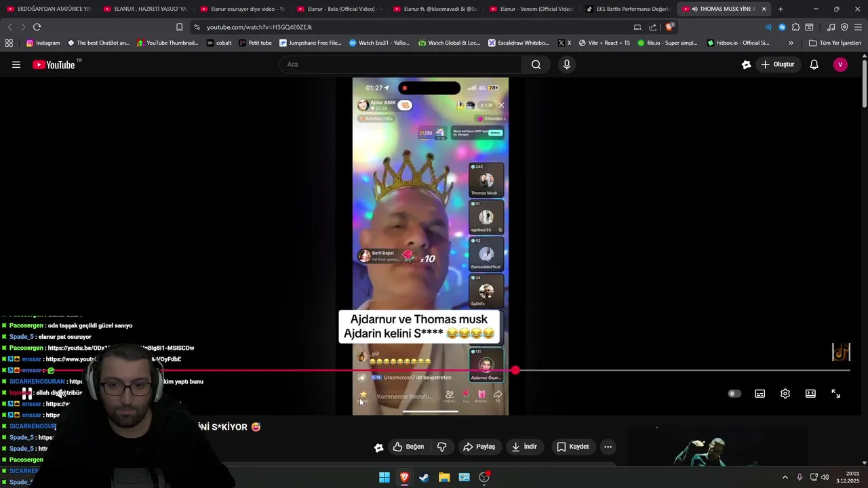
Task: Open Brave from the taskbar
Action: coord(404,477)
